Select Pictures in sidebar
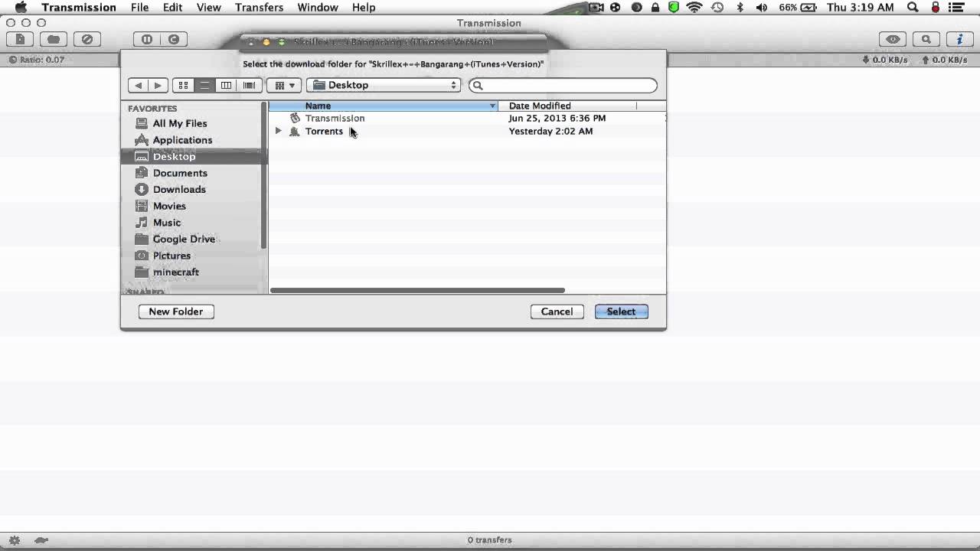The height and width of the screenshot is (551, 980). 171,256
